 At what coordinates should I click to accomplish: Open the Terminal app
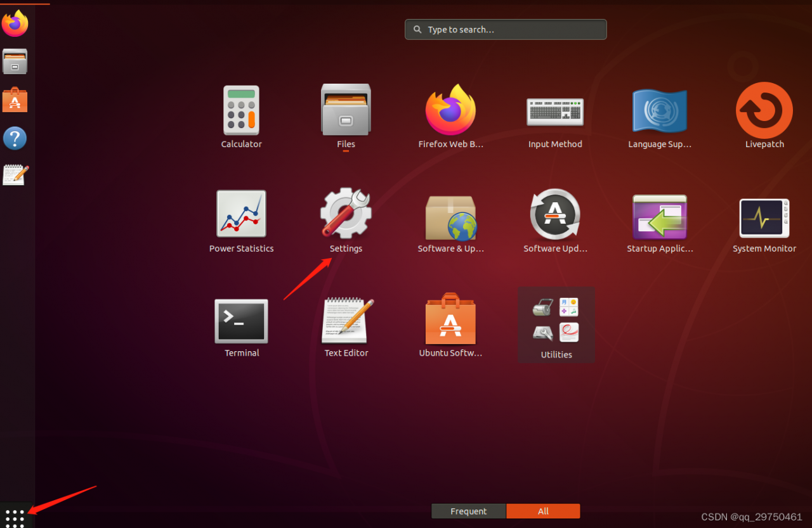tap(241, 321)
